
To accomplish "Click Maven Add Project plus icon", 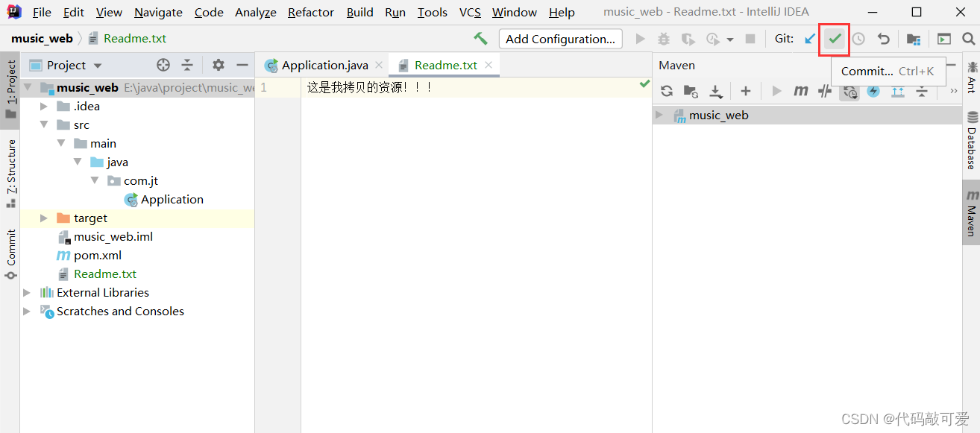I will click(x=745, y=91).
